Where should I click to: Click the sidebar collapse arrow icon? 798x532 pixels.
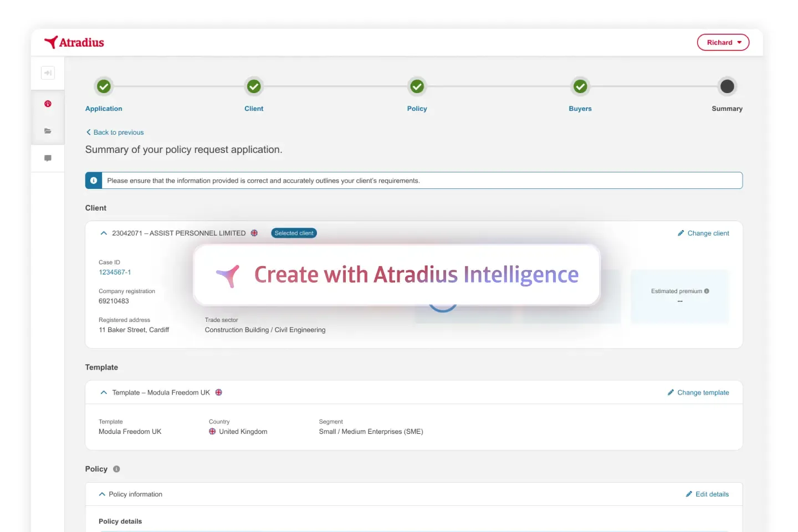tap(48, 73)
